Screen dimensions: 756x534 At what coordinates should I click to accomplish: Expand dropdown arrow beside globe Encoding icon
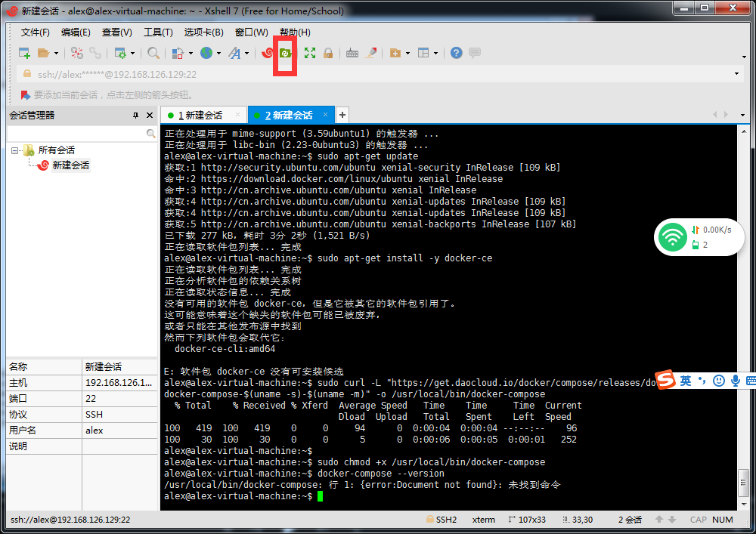(x=218, y=54)
